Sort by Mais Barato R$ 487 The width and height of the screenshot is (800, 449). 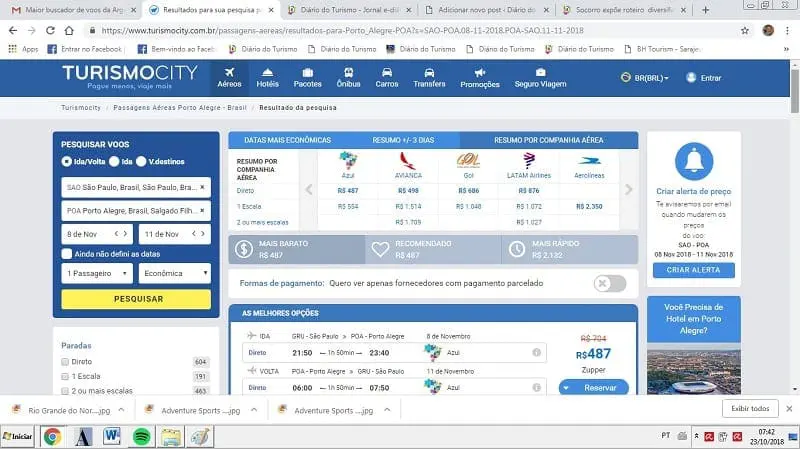pyautogui.click(x=297, y=250)
